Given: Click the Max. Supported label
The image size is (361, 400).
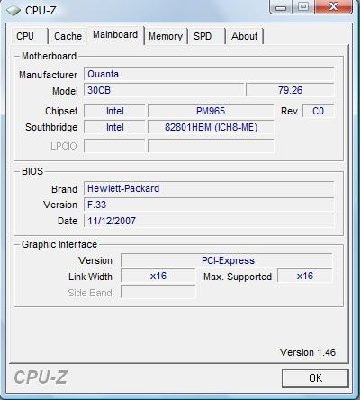Looking at the screenshot, I should pyautogui.click(x=237, y=276).
